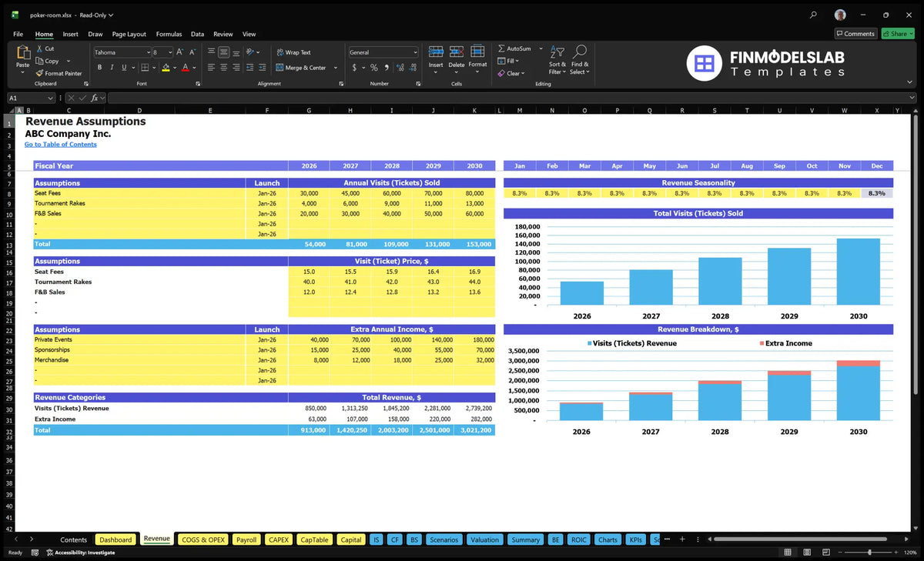
Task: Activate the Format Painter brush
Action: point(39,73)
